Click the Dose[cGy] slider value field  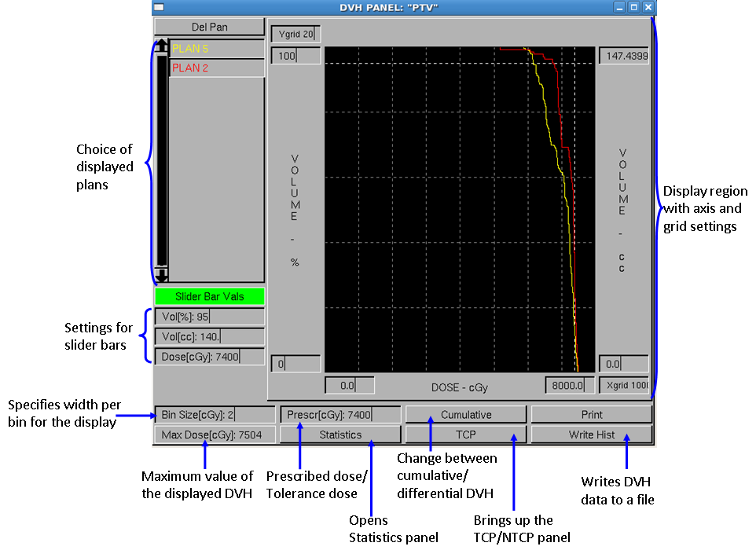coord(210,357)
